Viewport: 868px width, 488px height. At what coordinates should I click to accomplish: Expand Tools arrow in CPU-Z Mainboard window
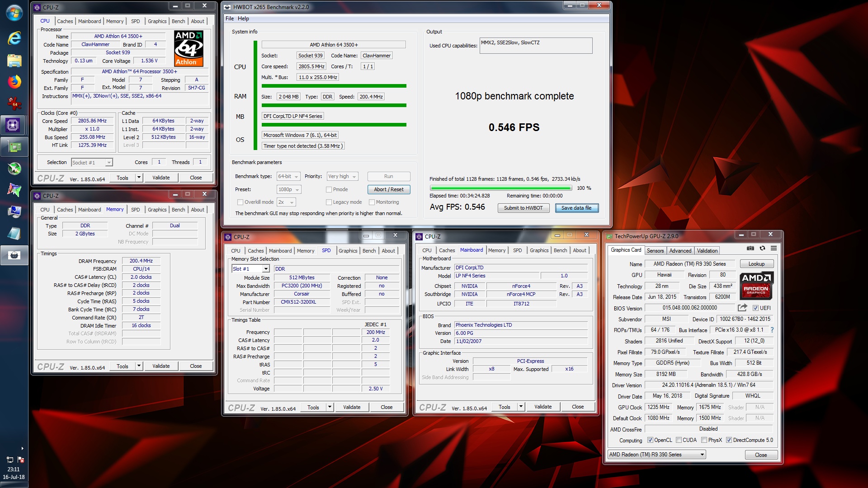pyautogui.click(x=521, y=407)
